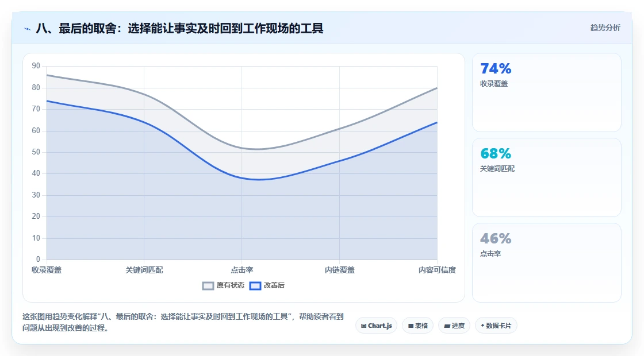
Task: Click the 进度 tag
Action: point(454,326)
